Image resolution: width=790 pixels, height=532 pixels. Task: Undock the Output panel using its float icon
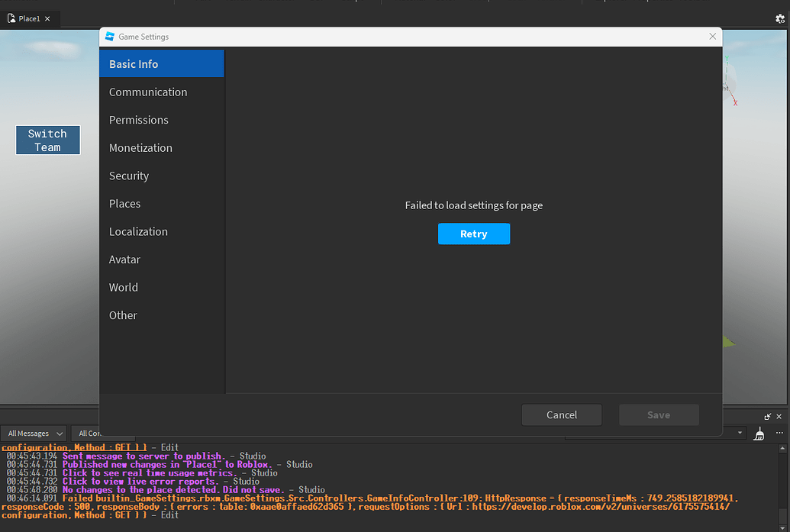[x=769, y=417]
